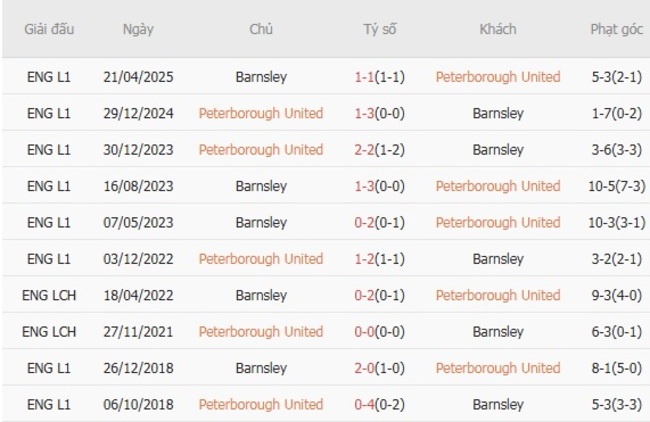Screen dimensions: 650x422
Task: Click the Tỷ số column header
Action: click(x=379, y=29)
